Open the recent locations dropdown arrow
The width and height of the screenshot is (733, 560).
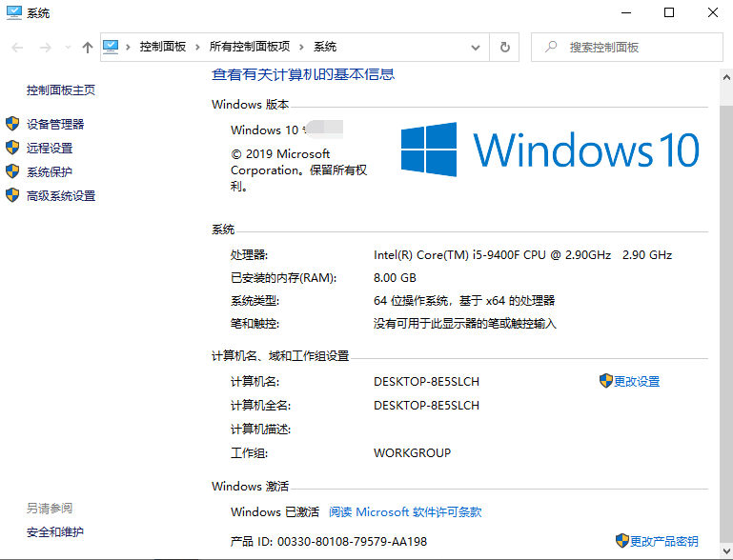67,47
